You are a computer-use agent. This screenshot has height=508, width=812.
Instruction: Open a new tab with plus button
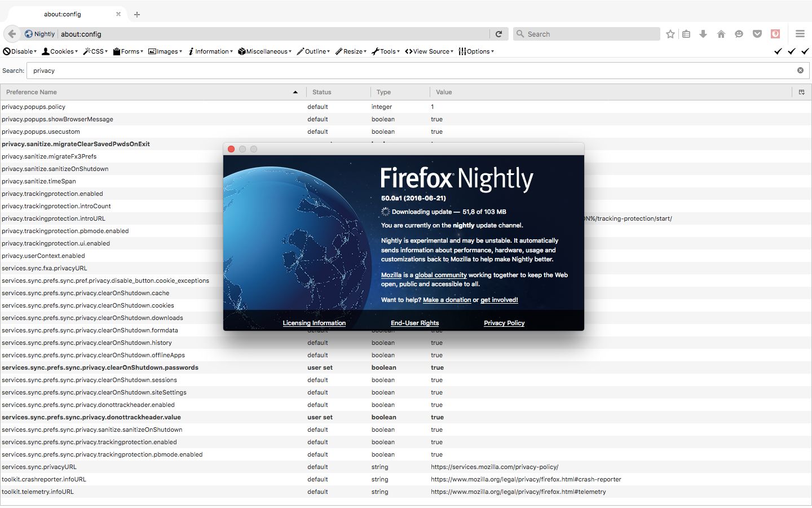[x=137, y=15]
